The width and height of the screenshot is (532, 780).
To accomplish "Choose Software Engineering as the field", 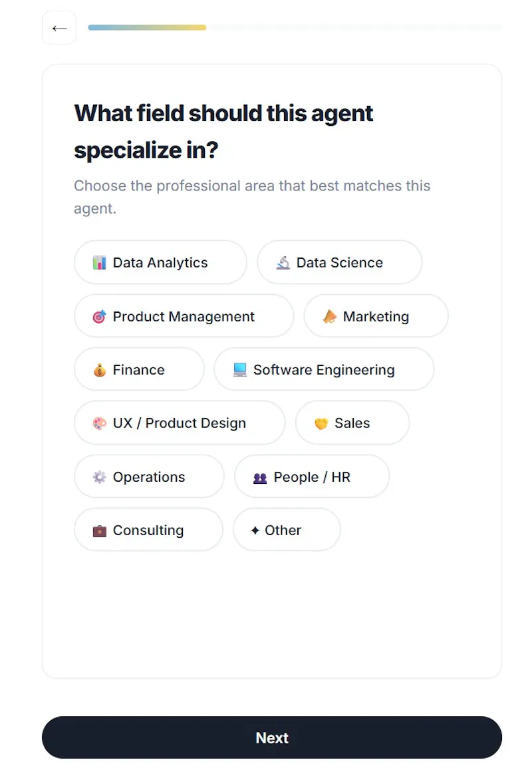I will pos(324,369).
